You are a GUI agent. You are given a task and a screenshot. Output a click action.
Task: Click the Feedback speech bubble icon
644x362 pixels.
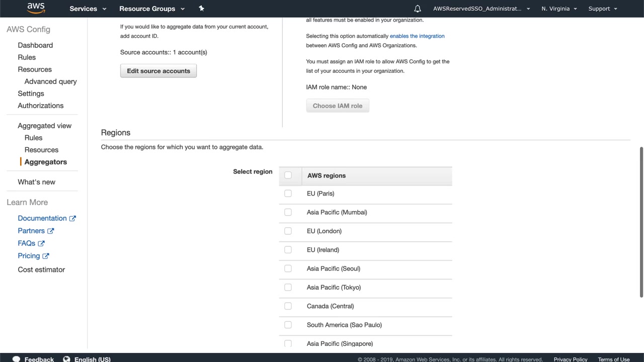[x=16, y=359]
